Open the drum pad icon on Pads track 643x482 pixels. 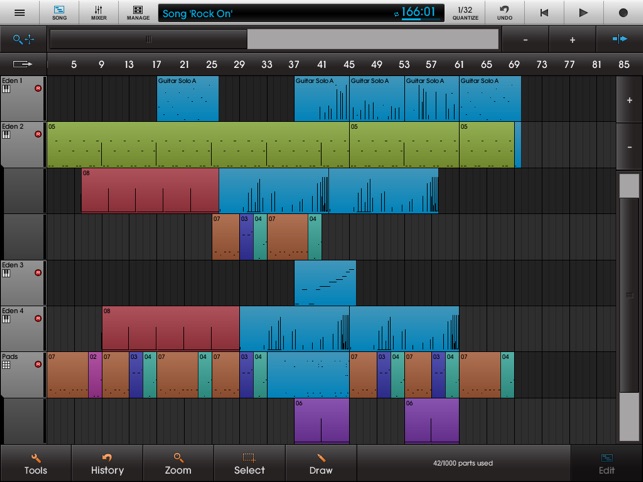point(7,365)
